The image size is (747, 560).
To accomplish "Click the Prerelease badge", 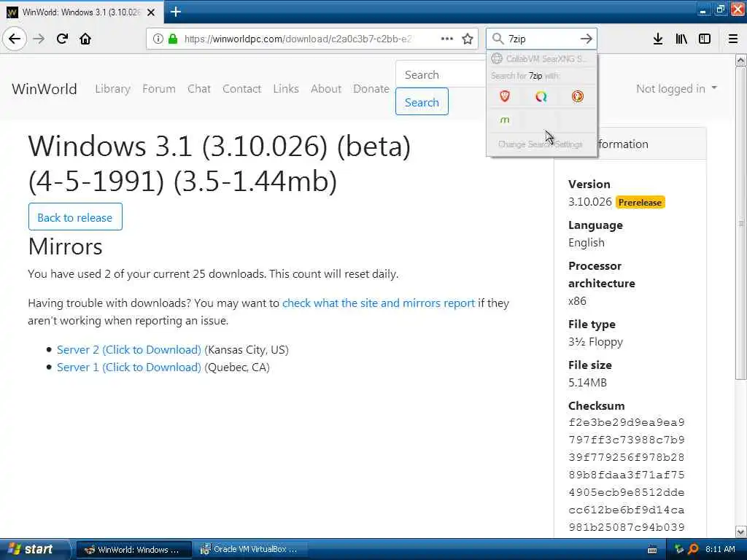I will [x=640, y=203].
